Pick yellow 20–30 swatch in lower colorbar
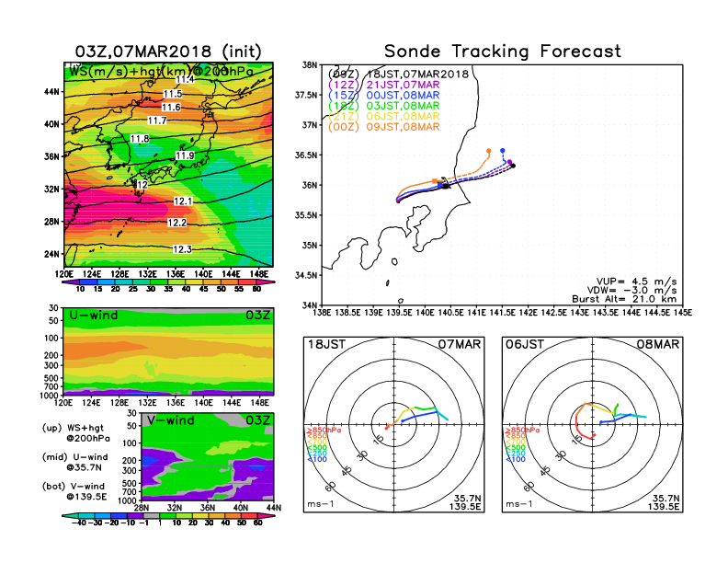The width and height of the screenshot is (728, 563). [x=200, y=515]
